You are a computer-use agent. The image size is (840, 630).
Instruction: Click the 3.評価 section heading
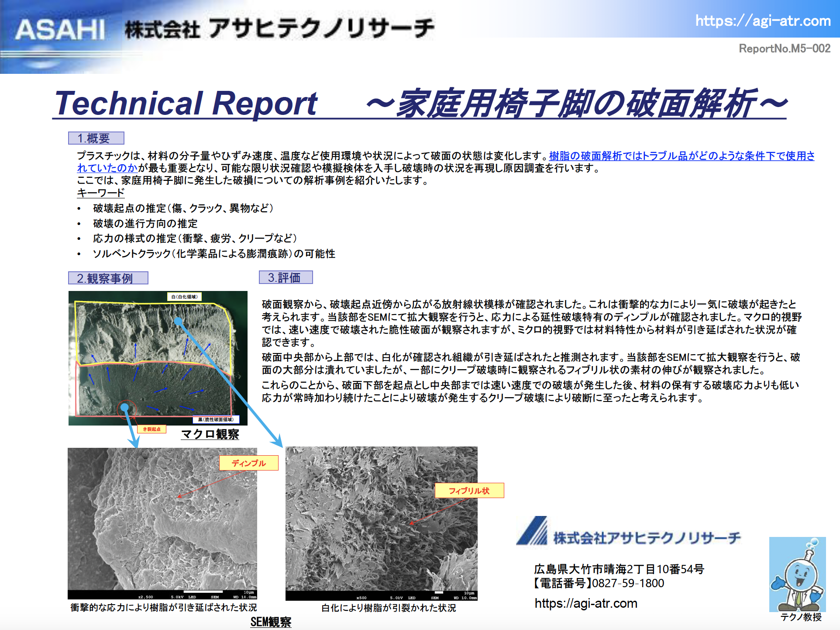[286, 277]
